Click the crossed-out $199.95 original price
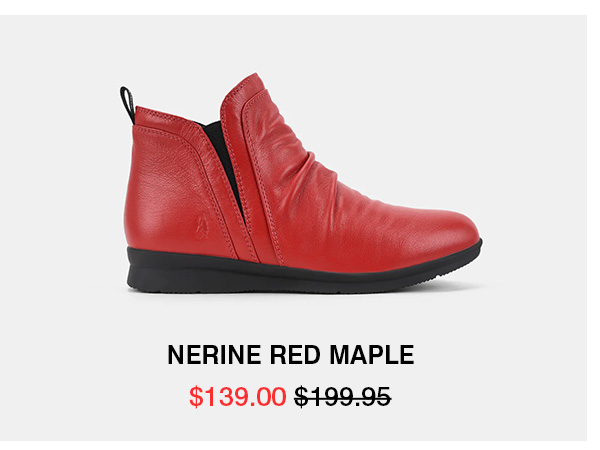 coord(342,396)
